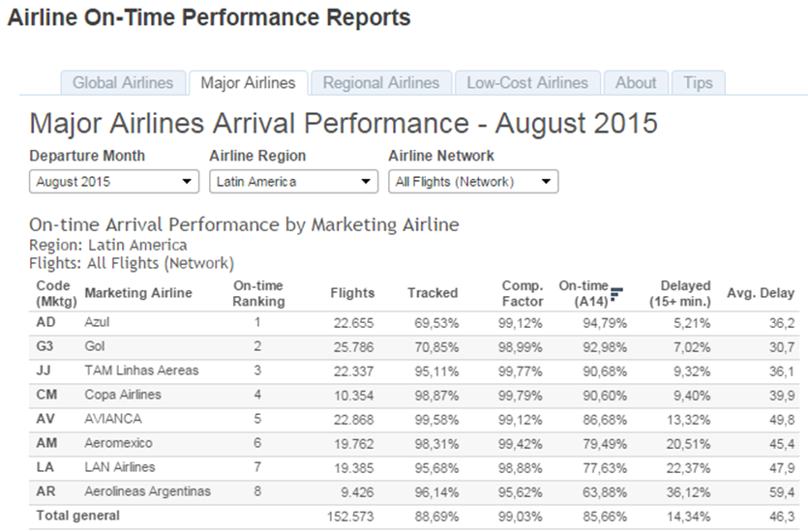Select the TAM Linhas Aereas name
Viewport: 808px width, 532px height.
(x=141, y=370)
